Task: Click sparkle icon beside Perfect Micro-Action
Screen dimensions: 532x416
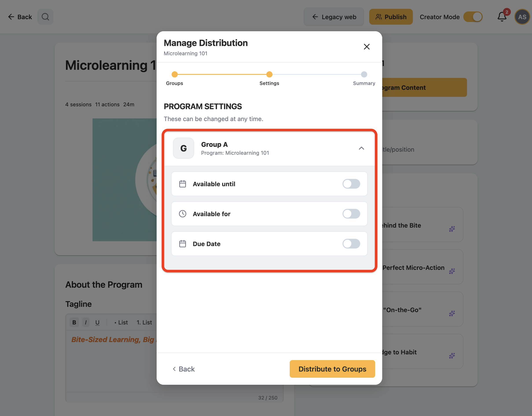Action: click(x=452, y=271)
